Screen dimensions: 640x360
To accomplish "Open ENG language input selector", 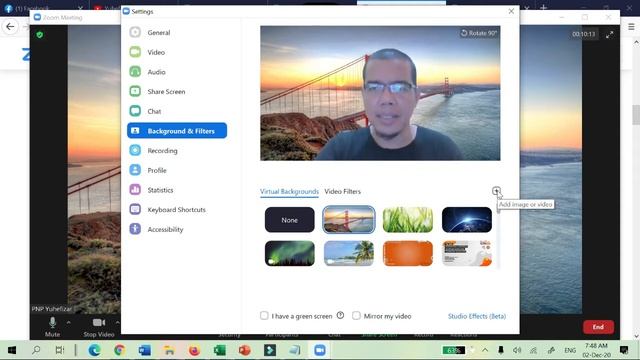I will (570, 350).
